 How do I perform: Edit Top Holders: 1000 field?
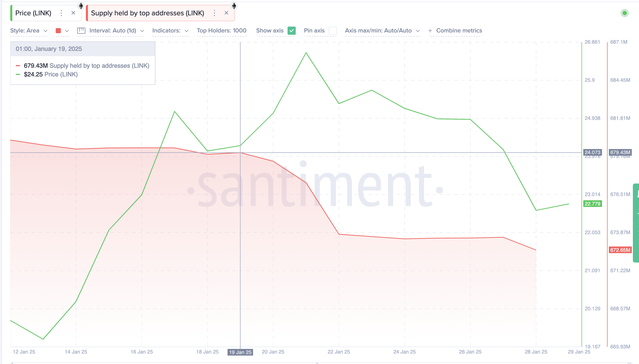(x=222, y=31)
